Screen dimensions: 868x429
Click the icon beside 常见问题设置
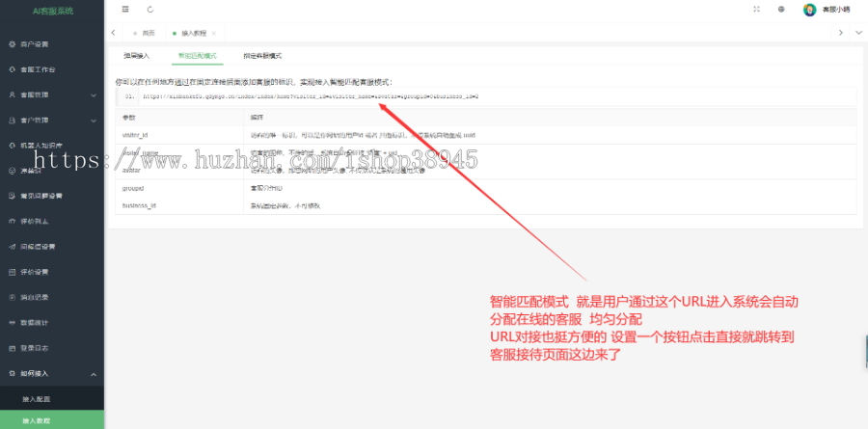point(13,196)
